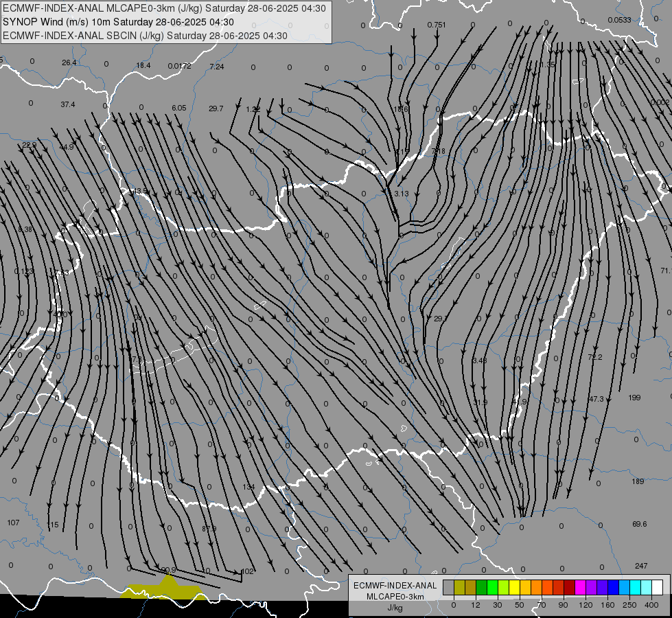Screen dimensions: 672x618
Task: Select the legend tick label 70
Action: [542, 605]
